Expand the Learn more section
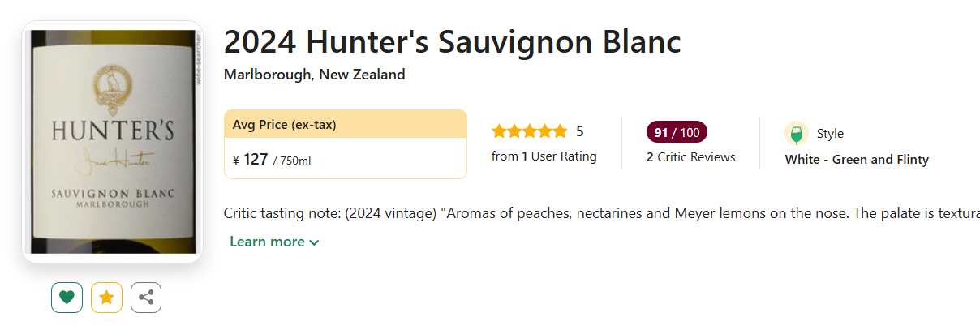Screen dimensions: 980x330 point(267,242)
